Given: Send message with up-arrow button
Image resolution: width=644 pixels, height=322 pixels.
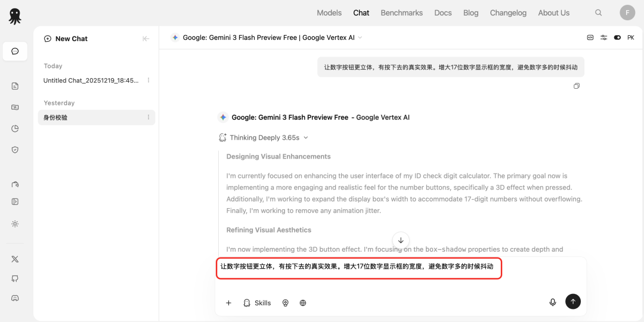Looking at the screenshot, I should point(573,301).
